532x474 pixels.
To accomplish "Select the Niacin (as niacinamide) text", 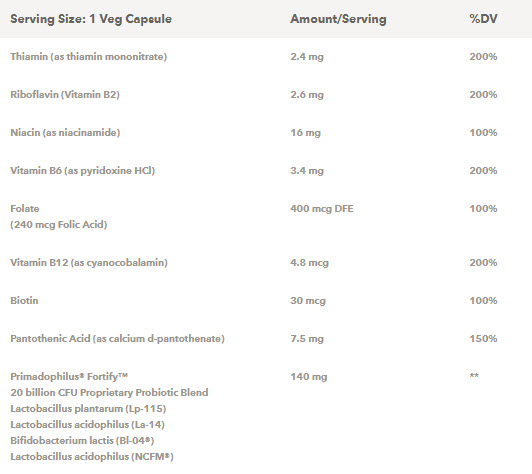I will pos(65,132).
